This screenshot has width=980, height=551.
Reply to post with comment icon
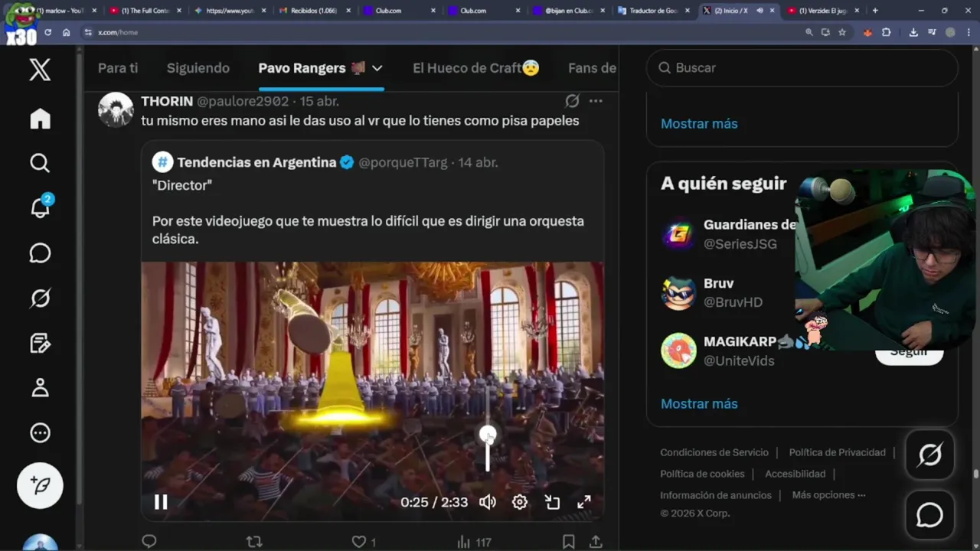tap(149, 542)
